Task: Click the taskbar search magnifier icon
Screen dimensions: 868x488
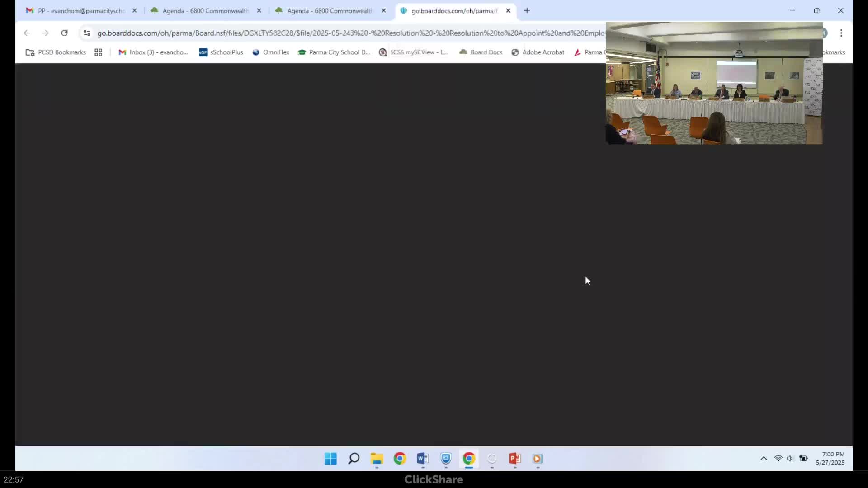Action: (354, 459)
